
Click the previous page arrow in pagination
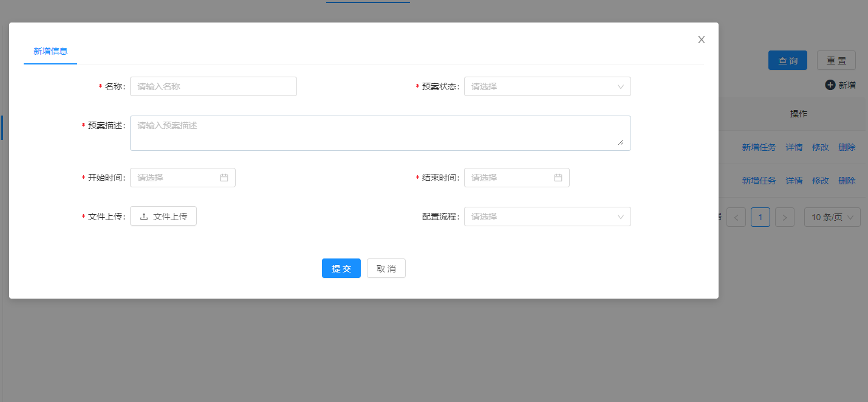point(736,217)
